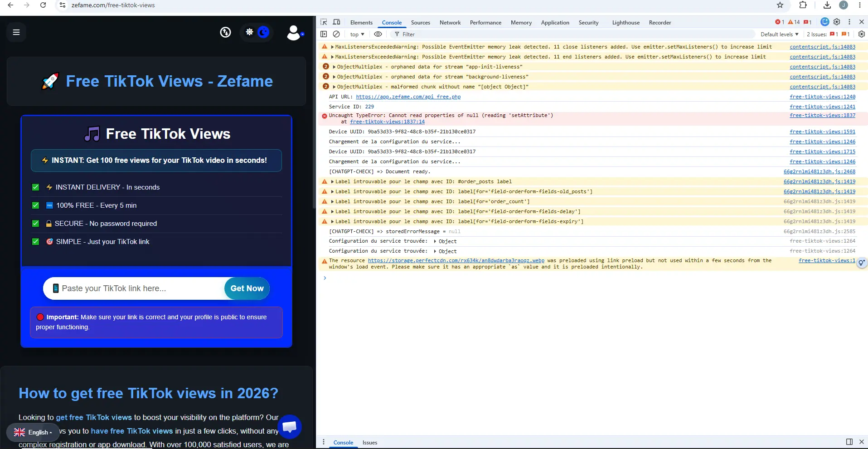Toggle the dark/light theme switch
The image size is (868, 449).
257,32
